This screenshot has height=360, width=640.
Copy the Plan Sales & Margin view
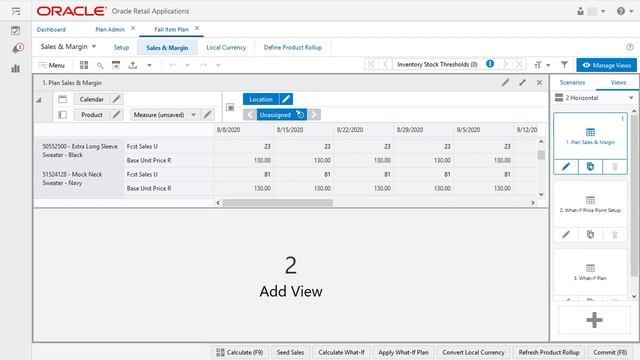[x=590, y=167]
